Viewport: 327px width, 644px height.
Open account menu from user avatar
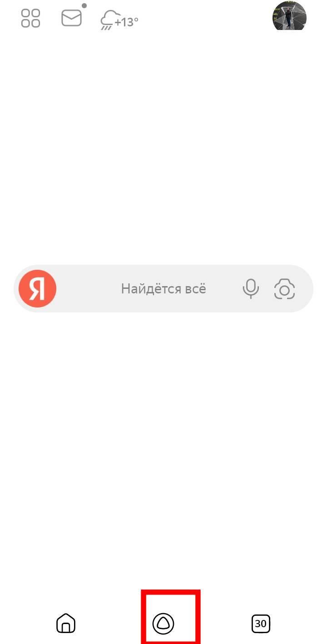[289, 16]
